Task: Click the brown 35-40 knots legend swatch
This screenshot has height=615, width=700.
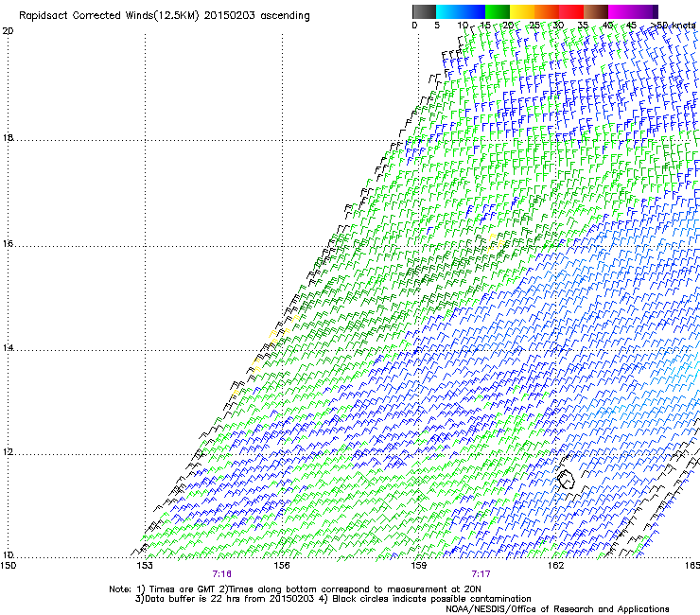Action: tap(596, 11)
